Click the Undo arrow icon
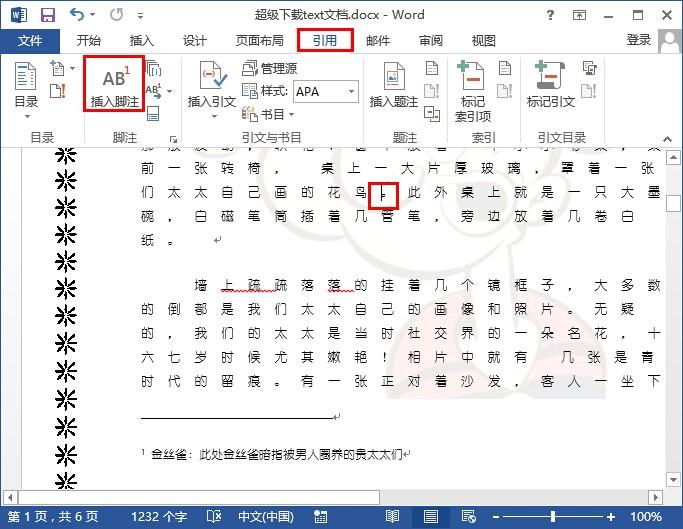The image size is (683, 529). point(78,15)
